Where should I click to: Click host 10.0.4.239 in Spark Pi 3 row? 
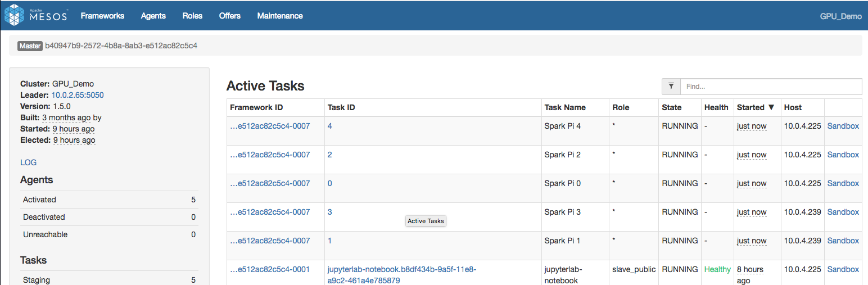pyautogui.click(x=802, y=212)
